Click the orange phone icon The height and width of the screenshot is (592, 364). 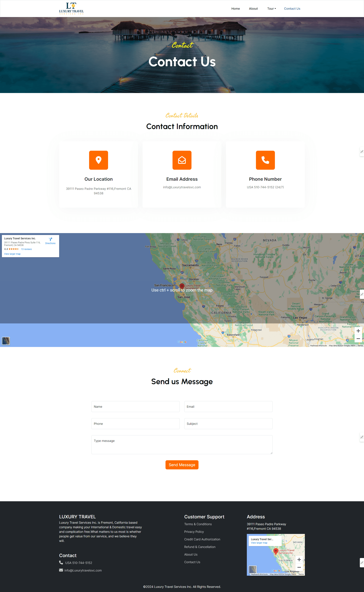[265, 160]
